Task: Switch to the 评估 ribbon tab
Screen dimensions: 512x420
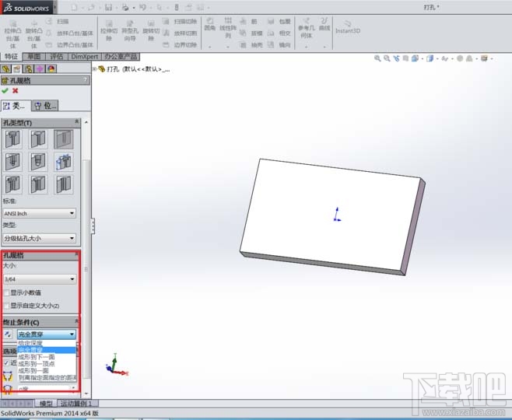Action: tap(57, 57)
